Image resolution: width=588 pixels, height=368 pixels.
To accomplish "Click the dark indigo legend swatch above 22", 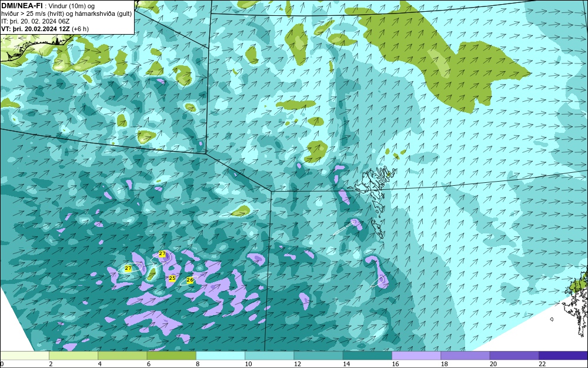I will (x=563, y=356).
